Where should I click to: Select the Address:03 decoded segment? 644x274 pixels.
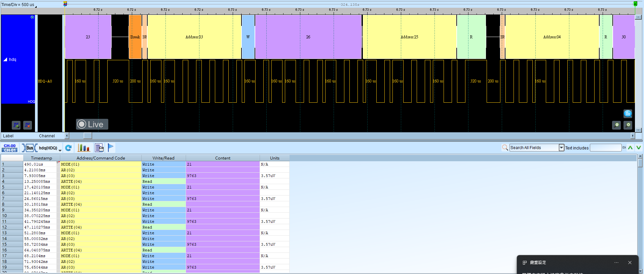click(194, 37)
